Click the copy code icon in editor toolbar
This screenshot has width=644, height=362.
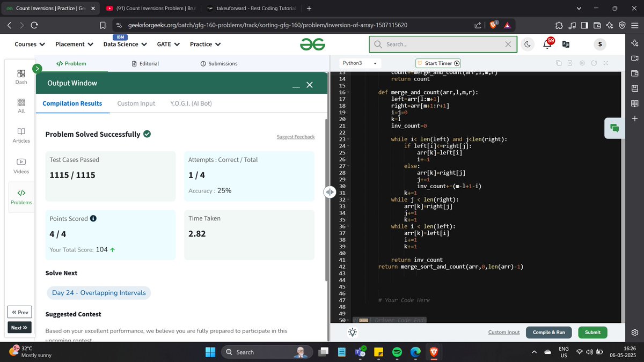558,63
